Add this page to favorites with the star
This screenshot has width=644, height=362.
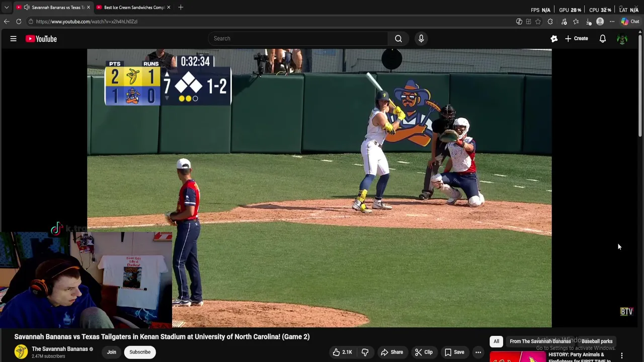[538, 22]
